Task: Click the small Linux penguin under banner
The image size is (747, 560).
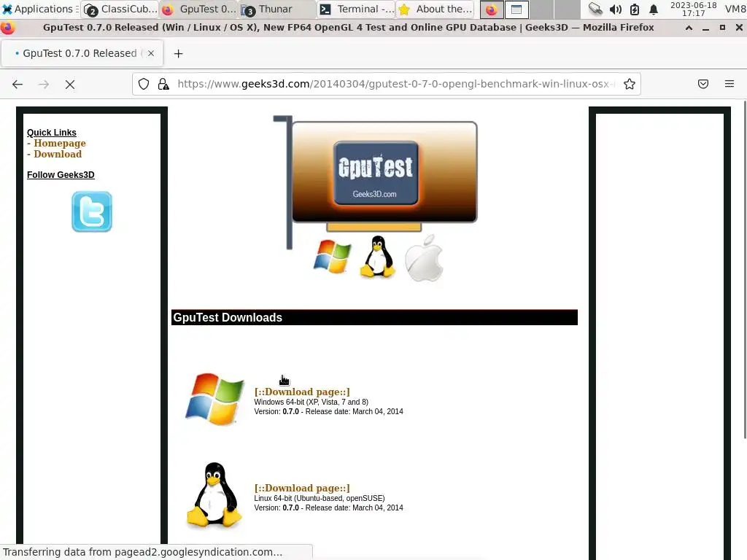Action: 378,257
